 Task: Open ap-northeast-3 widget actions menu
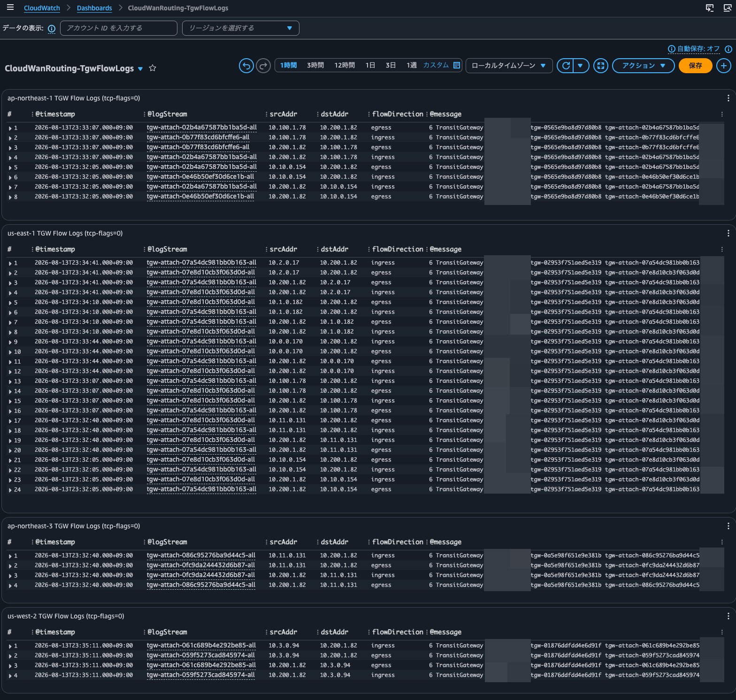[x=728, y=526]
